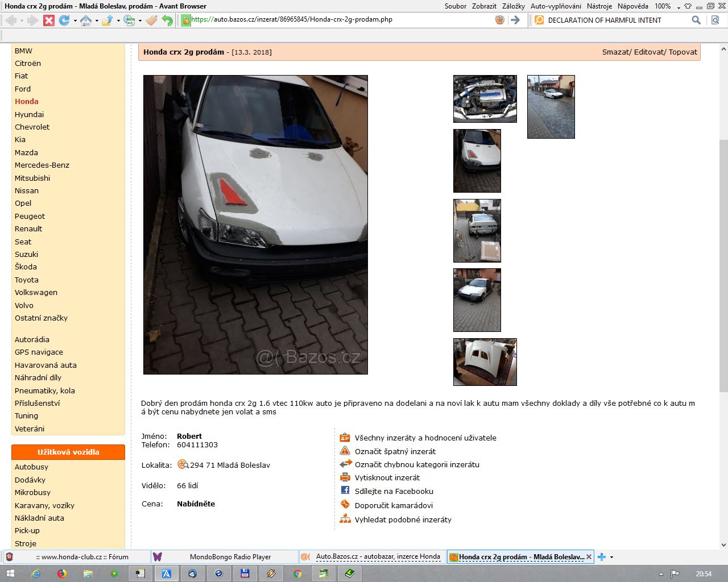Click the Topovat link
Image resolution: width=728 pixels, height=582 pixels.
tap(682, 52)
